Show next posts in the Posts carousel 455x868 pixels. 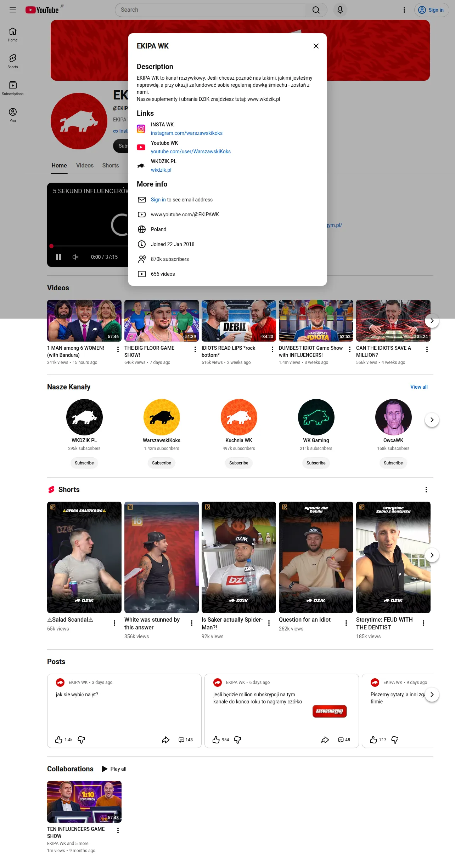[x=432, y=695]
